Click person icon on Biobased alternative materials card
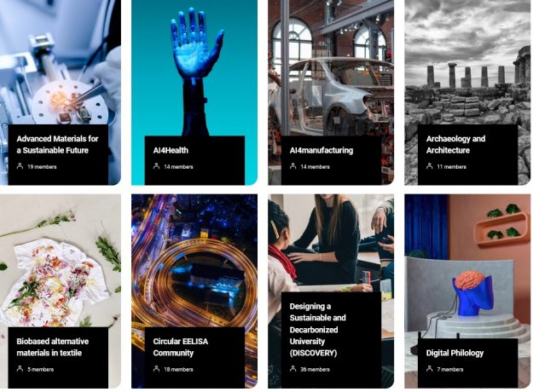 coord(20,369)
